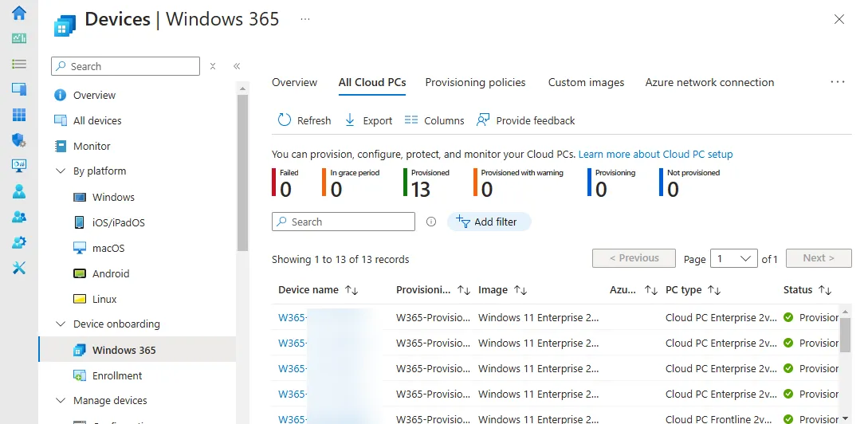The height and width of the screenshot is (424, 868).
Task: Click the table vertical scrollbar thumb
Action: pos(845,335)
